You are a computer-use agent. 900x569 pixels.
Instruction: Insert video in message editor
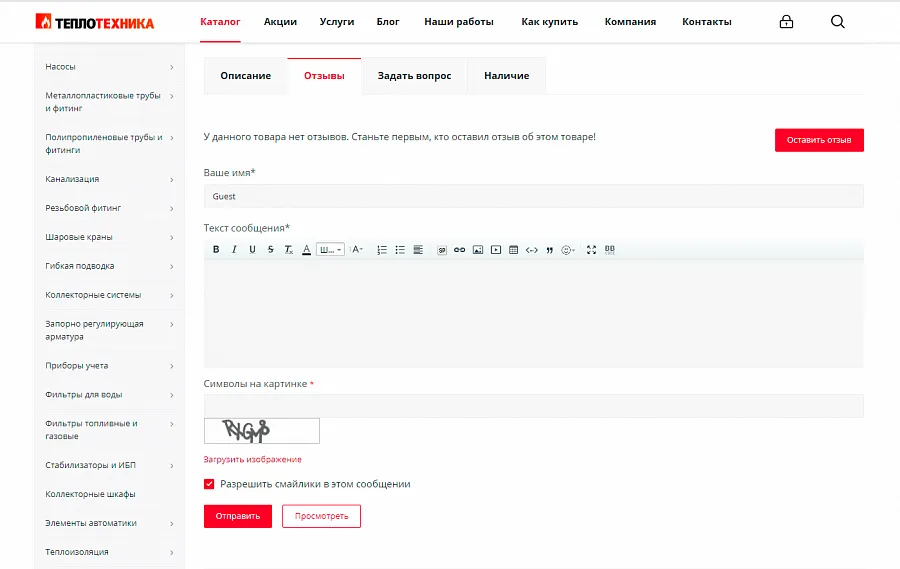pyautogui.click(x=496, y=249)
